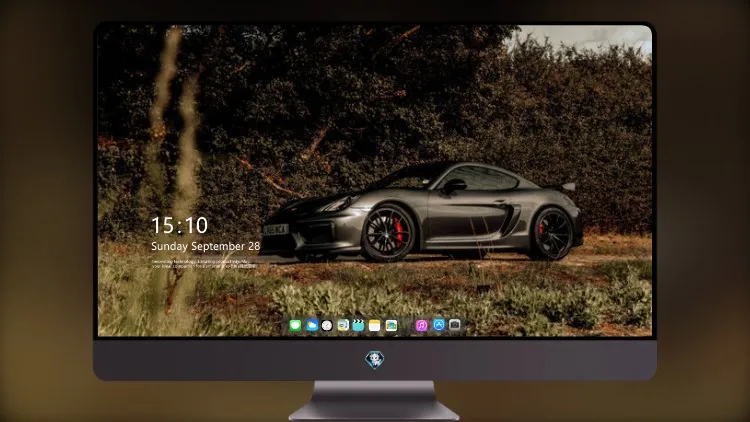Open the clapperboard video app in the dock
This screenshot has height=422, width=750.
coord(358,325)
